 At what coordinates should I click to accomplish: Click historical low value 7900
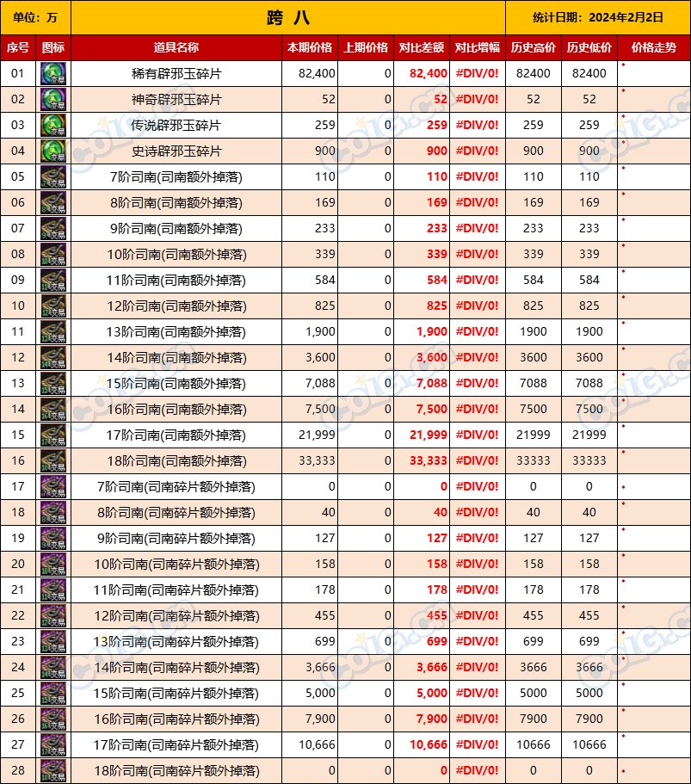[x=589, y=719]
